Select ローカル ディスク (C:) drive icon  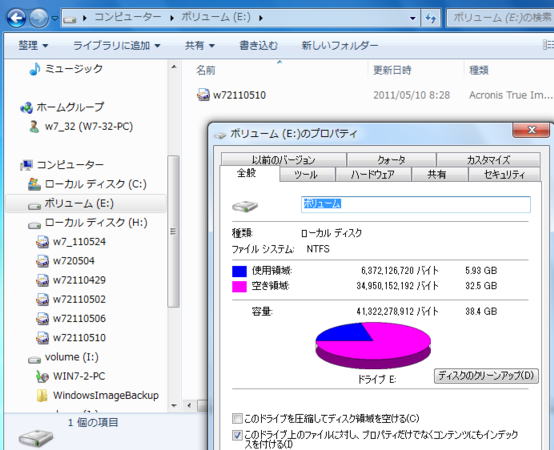click(x=34, y=184)
